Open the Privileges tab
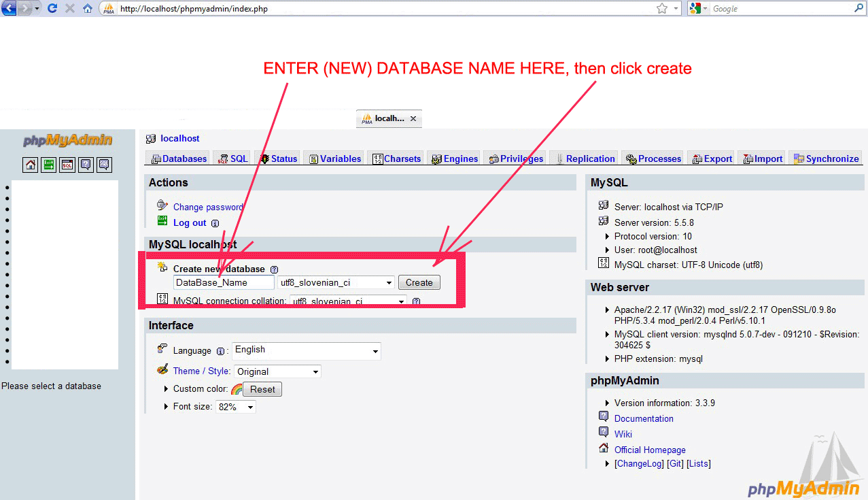The image size is (868, 500). coord(516,159)
